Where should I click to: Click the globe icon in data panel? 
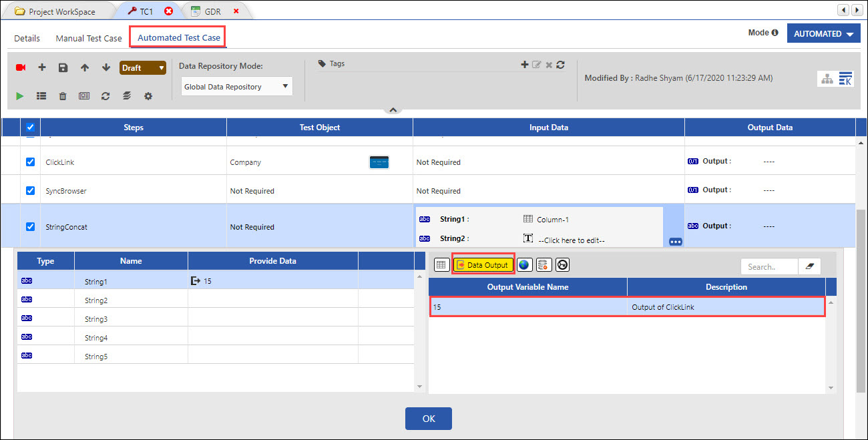click(524, 265)
